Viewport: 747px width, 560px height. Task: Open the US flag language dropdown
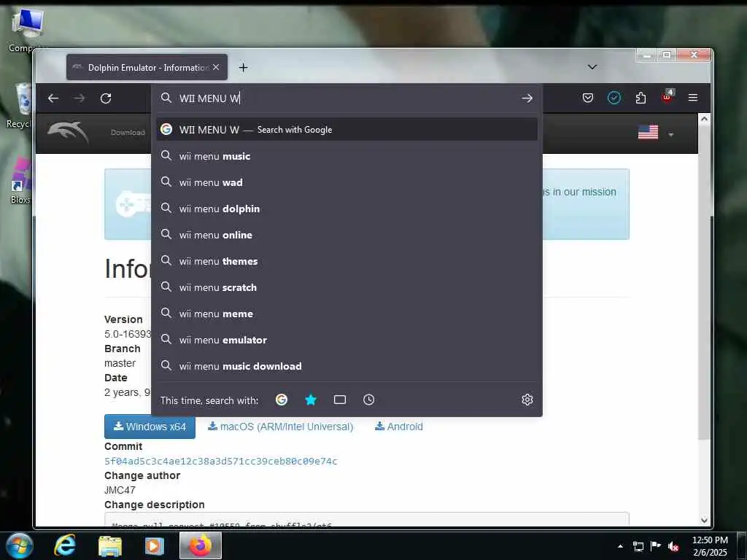656,133
